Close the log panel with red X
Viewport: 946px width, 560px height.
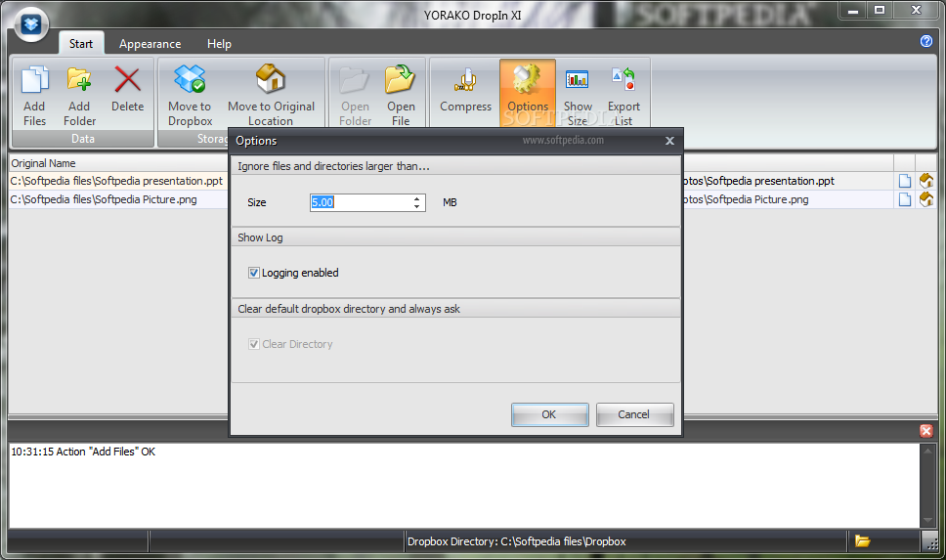[x=926, y=430]
